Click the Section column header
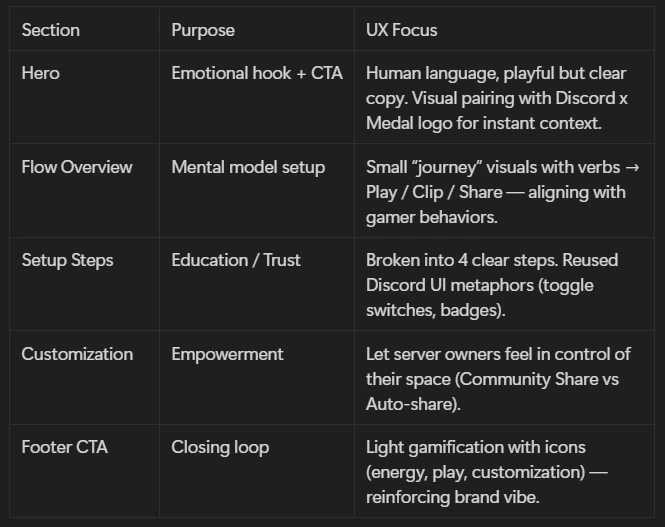Image resolution: width=665 pixels, height=527 pixels. 50,30
